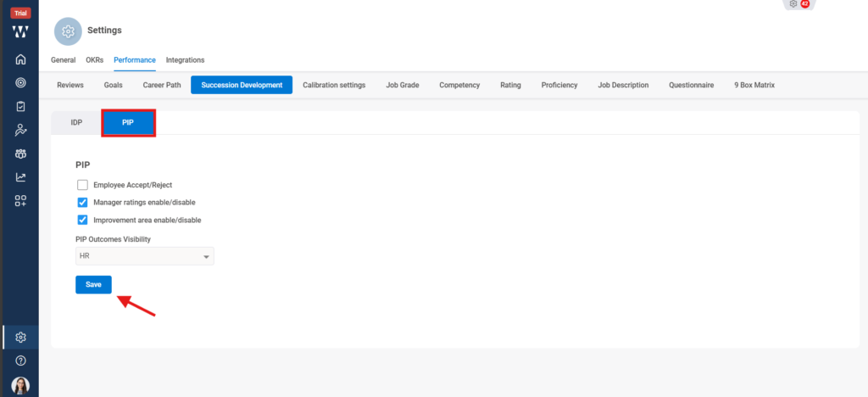Image resolution: width=868 pixels, height=397 pixels.
Task: Open the OKRs settings tab
Action: pyautogui.click(x=95, y=59)
